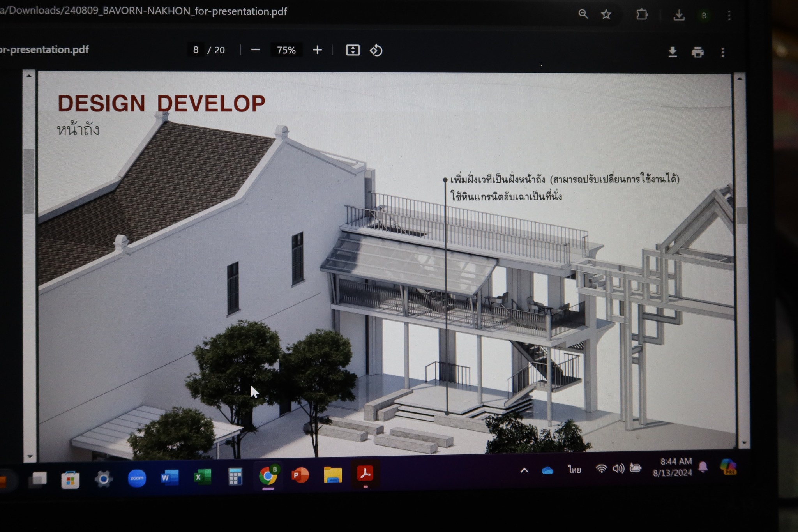
Task: Open Adobe Acrobat from taskbar
Action: [x=365, y=474]
